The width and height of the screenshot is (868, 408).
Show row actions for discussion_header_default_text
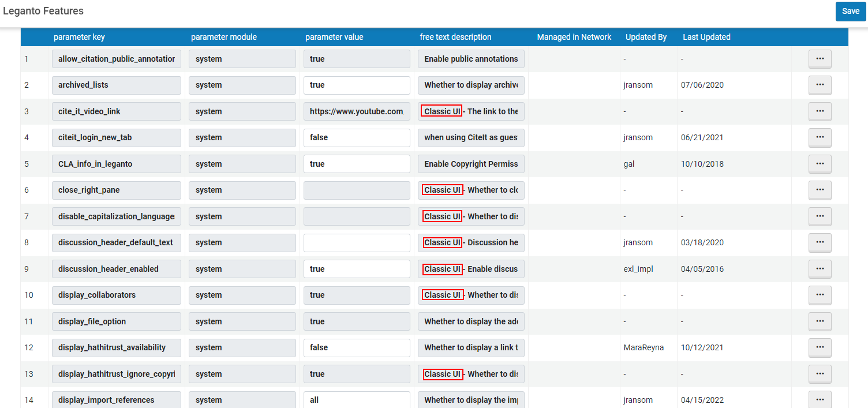tap(820, 242)
